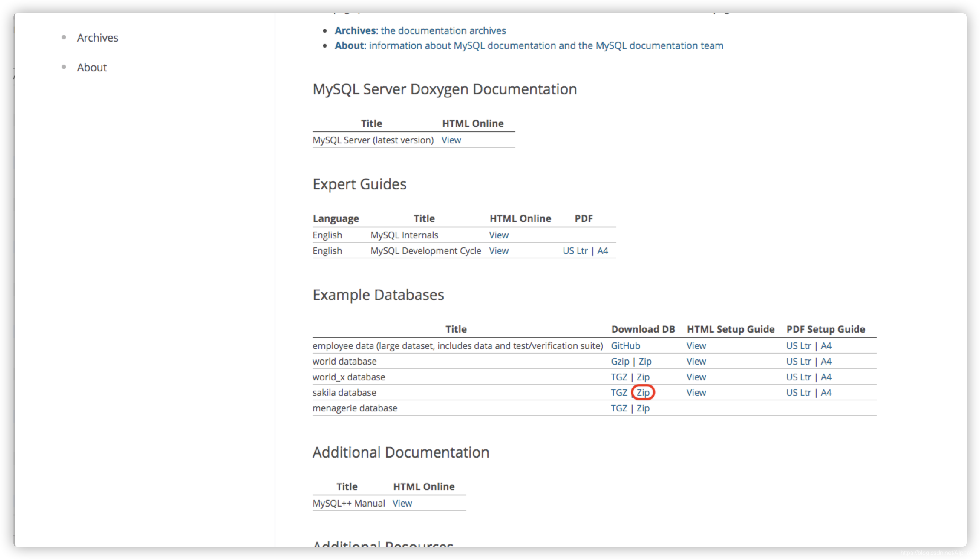Viewport: 980px width, 560px height.
Task: Download world_x database TGZ file
Action: (618, 377)
